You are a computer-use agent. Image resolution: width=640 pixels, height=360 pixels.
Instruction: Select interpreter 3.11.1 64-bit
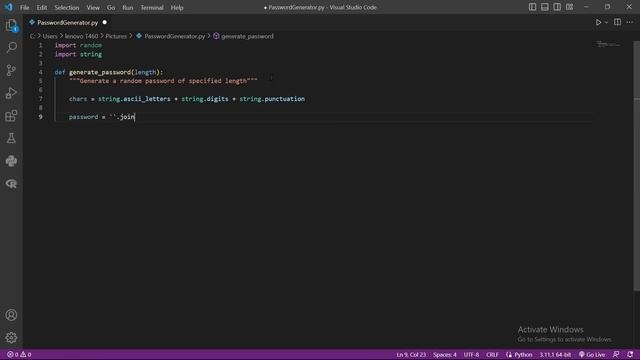click(x=555, y=355)
